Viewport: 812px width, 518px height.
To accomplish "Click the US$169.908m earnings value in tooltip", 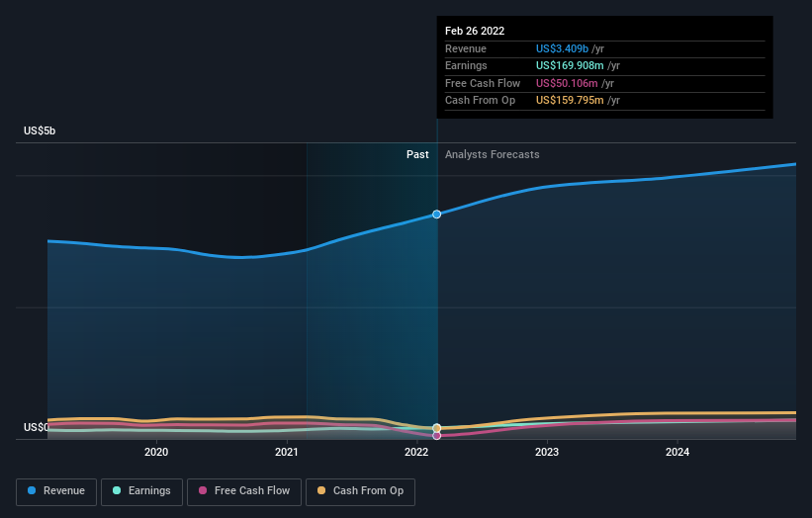I will (x=570, y=65).
